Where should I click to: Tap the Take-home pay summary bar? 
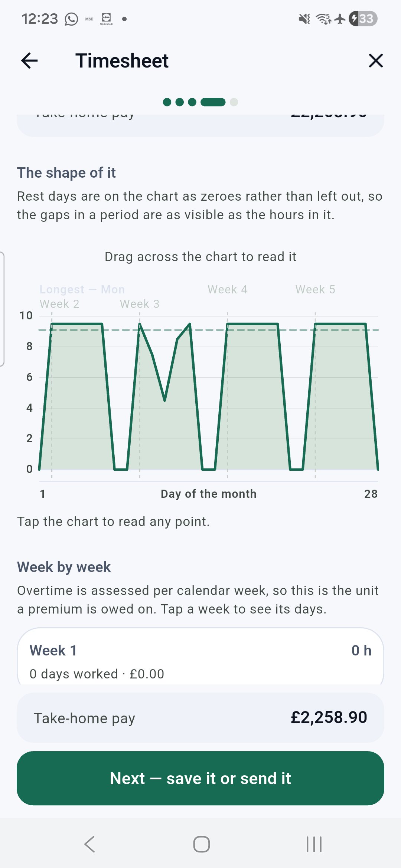click(x=200, y=718)
